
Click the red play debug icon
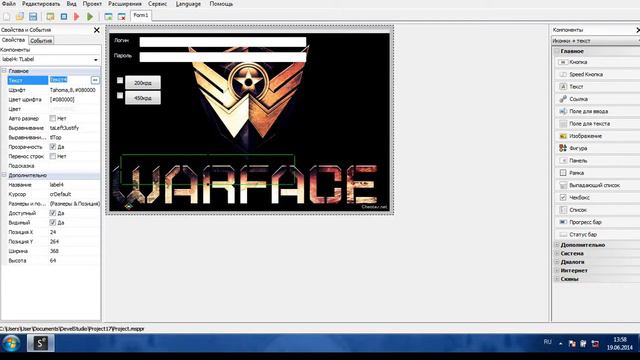[77, 17]
